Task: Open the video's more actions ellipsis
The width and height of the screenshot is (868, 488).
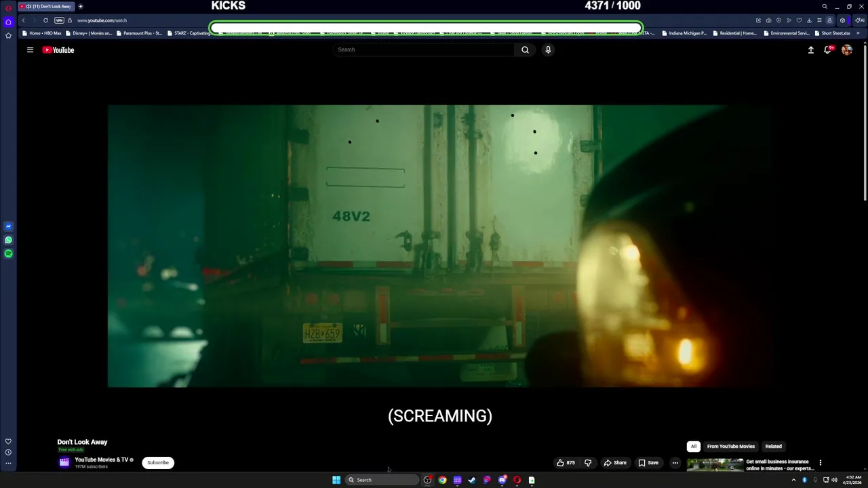Action: pos(675,463)
